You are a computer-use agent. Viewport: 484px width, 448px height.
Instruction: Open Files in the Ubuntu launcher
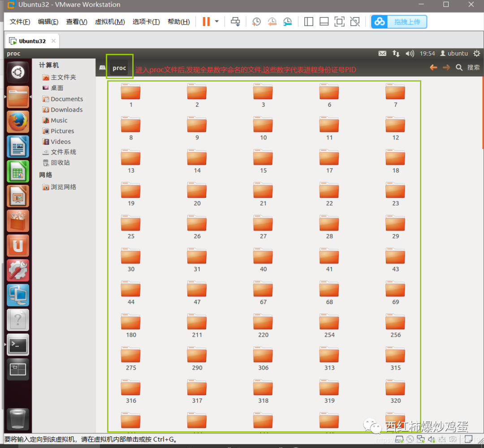(x=18, y=97)
